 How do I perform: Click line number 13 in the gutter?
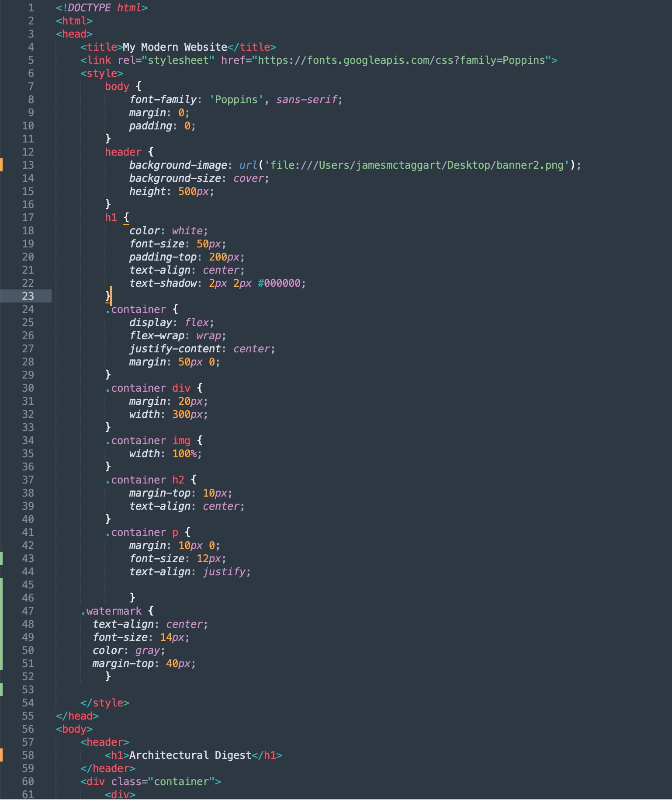pos(28,165)
